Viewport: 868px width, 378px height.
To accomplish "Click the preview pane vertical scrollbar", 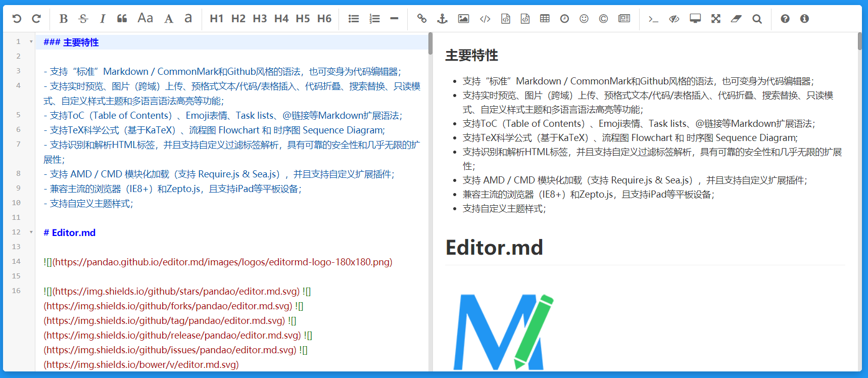I will pyautogui.click(x=860, y=41).
